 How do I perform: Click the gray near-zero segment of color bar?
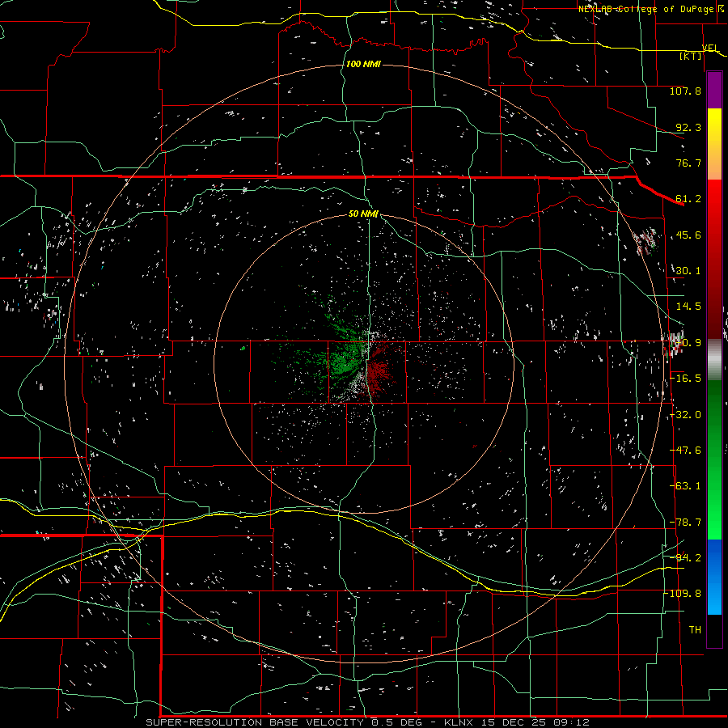click(714, 360)
